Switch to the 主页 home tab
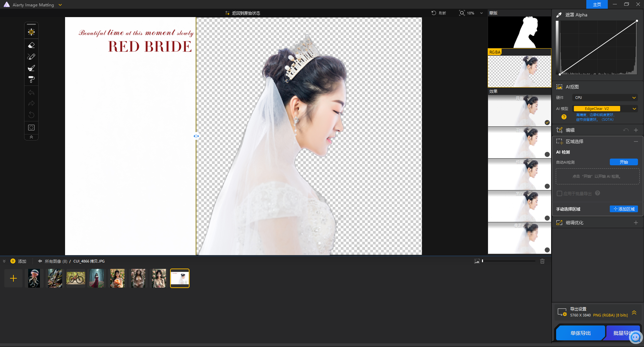The width and height of the screenshot is (644, 347). coord(597,4)
